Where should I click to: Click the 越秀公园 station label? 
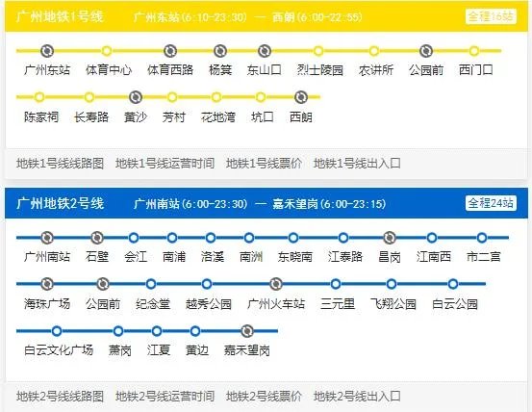209,303
